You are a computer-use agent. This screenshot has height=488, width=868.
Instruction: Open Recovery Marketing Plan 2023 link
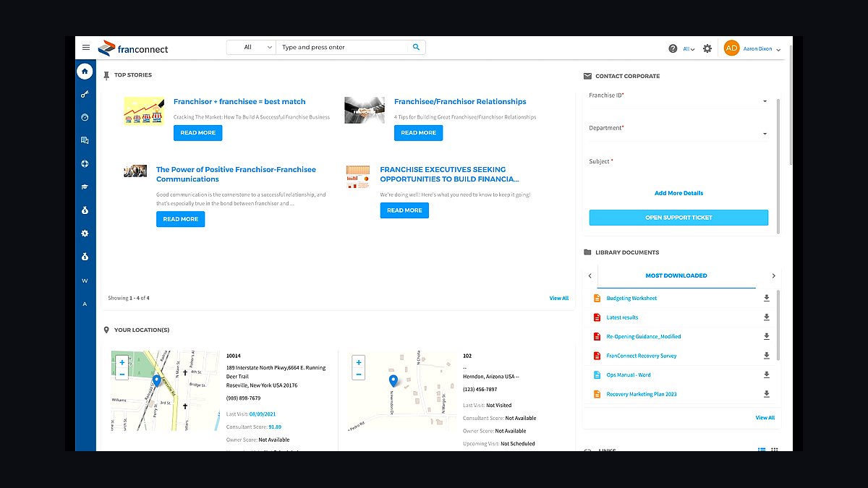(x=642, y=394)
